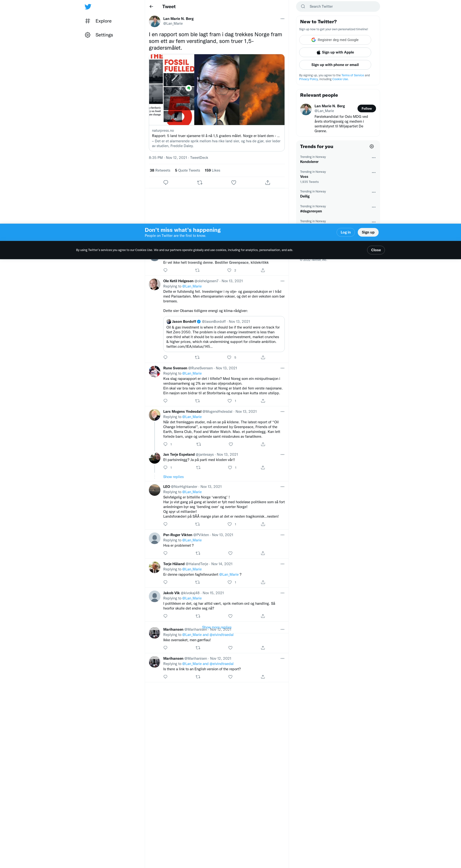Open more options on the main tweet
This screenshot has height=868, width=461.
click(x=282, y=19)
